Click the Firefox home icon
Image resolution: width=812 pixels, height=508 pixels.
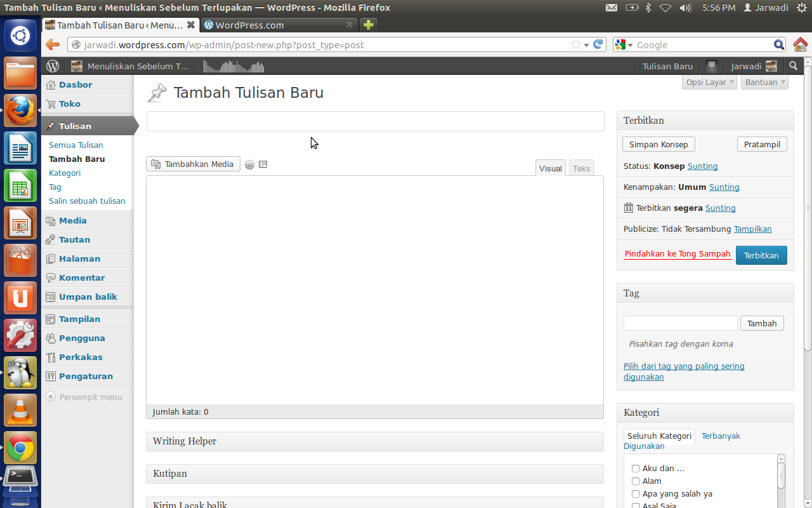point(800,44)
